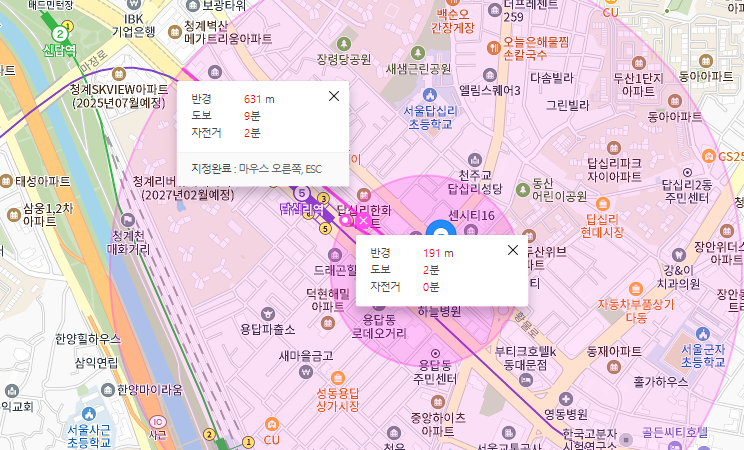
Task: Click the 새샘근린공원 park icon
Action: (x=418, y=53)
